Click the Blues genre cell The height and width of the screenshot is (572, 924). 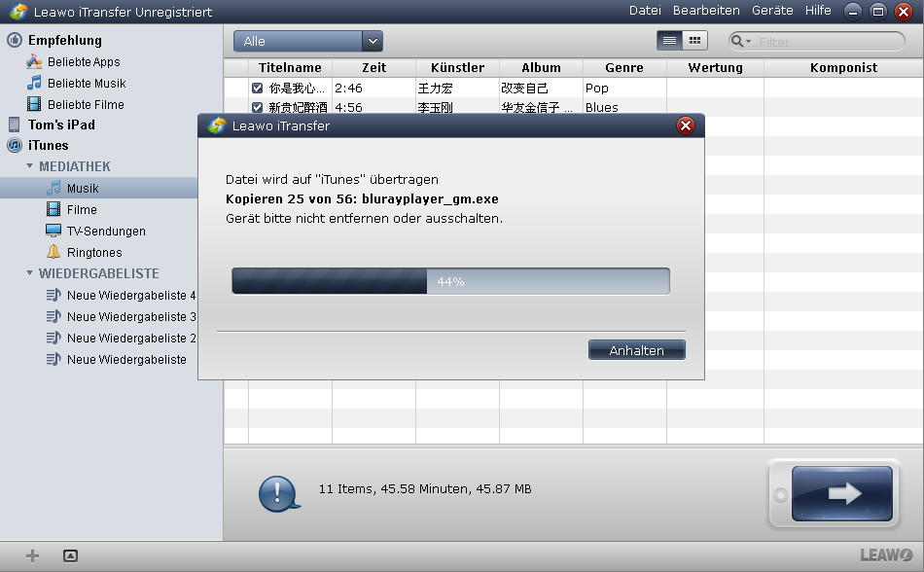coord(624,107)
